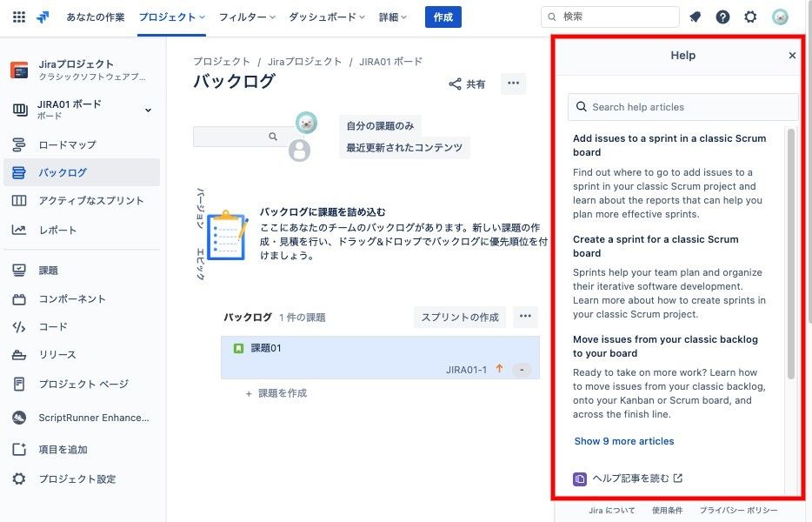Open the ダッシュボード dropdown menu

tap(327, 17)
